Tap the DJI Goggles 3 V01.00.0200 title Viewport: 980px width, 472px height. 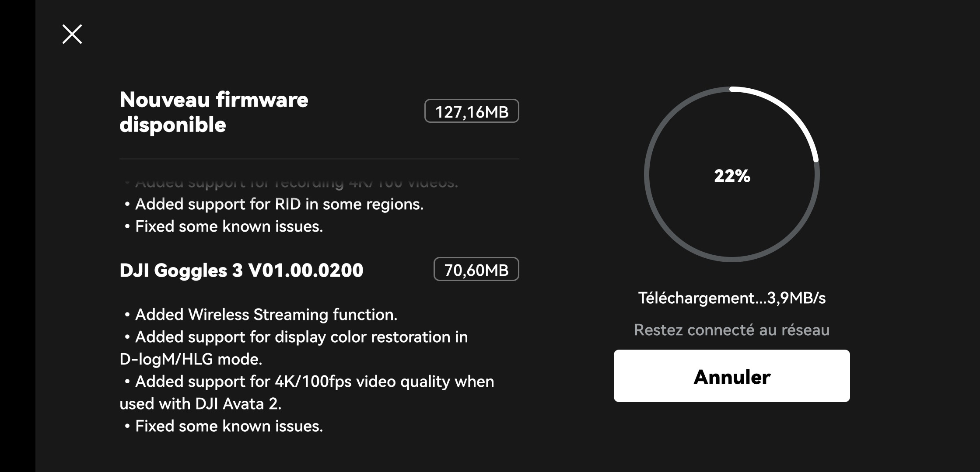(241, 270)
